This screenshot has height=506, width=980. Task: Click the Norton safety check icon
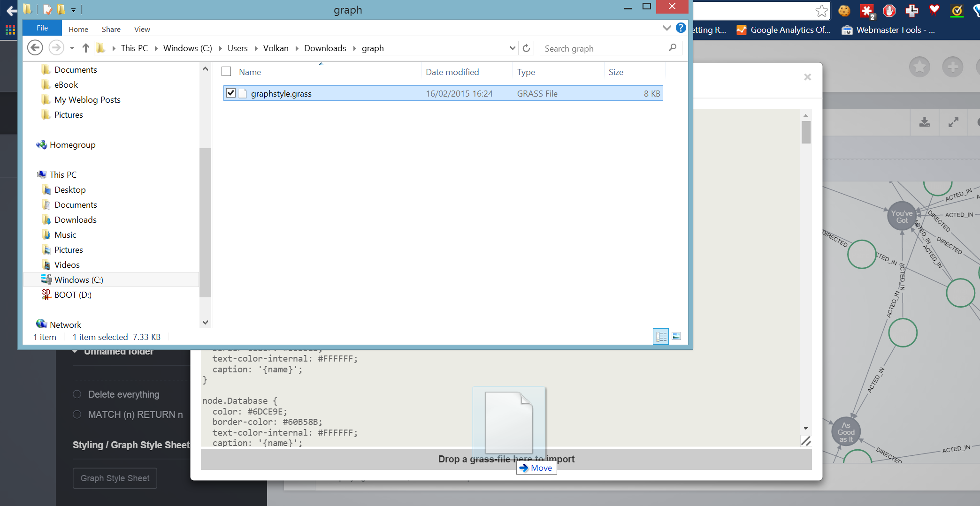957,11
